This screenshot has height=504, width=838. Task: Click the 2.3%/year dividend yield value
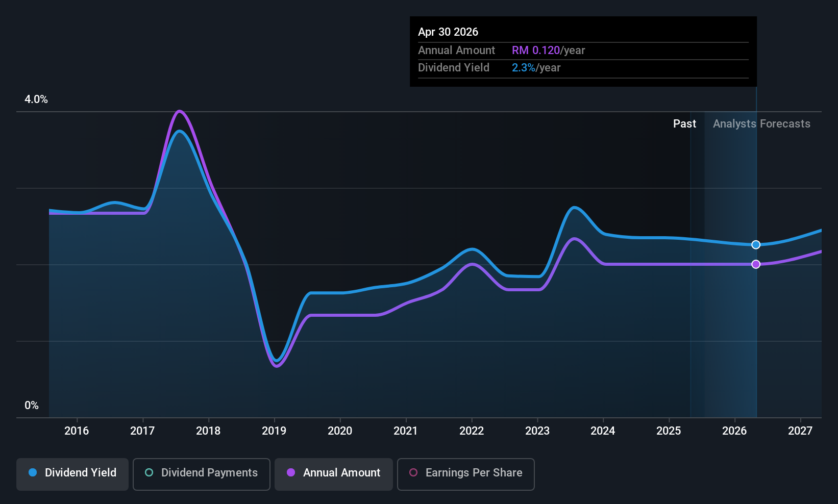coord(536,68)
